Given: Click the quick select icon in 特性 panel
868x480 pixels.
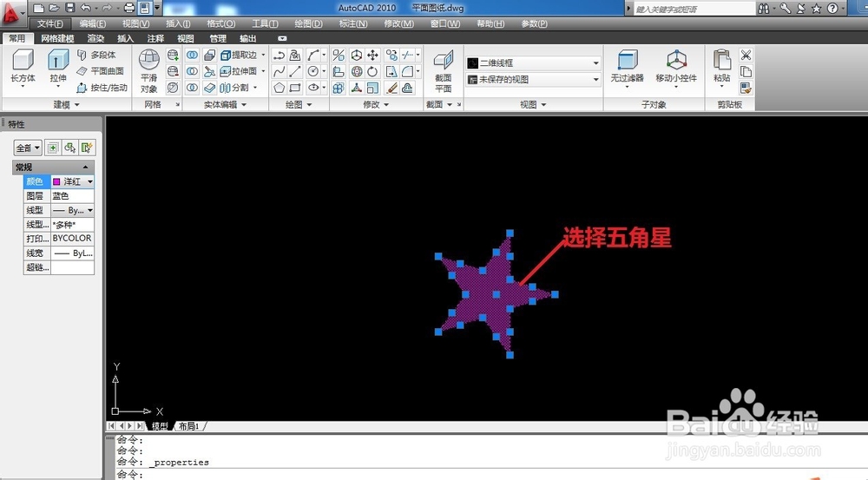Looking at the screenshot, I should [86, 148].
